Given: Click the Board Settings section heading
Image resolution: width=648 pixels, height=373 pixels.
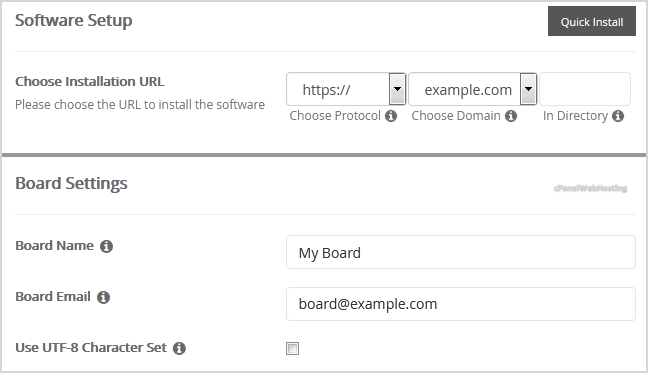Looking at the screenshot, I should pos(71,183).
